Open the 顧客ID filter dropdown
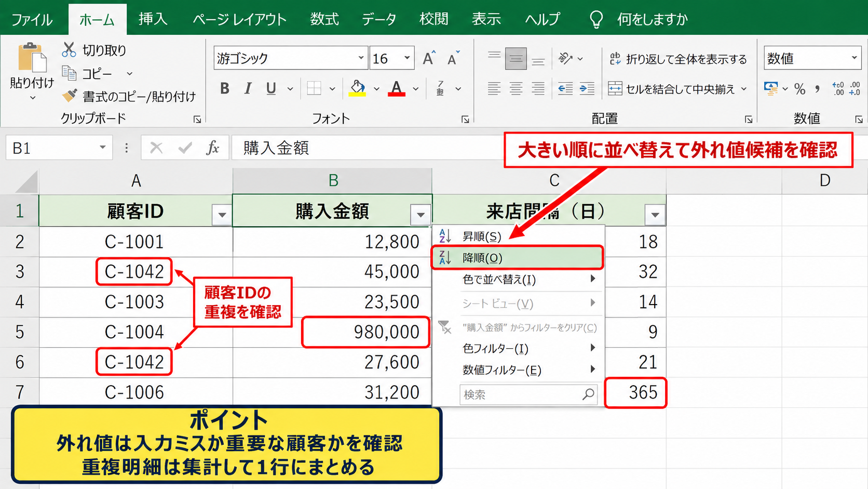Viewport: 868px width, 489px height. point(222,215)
